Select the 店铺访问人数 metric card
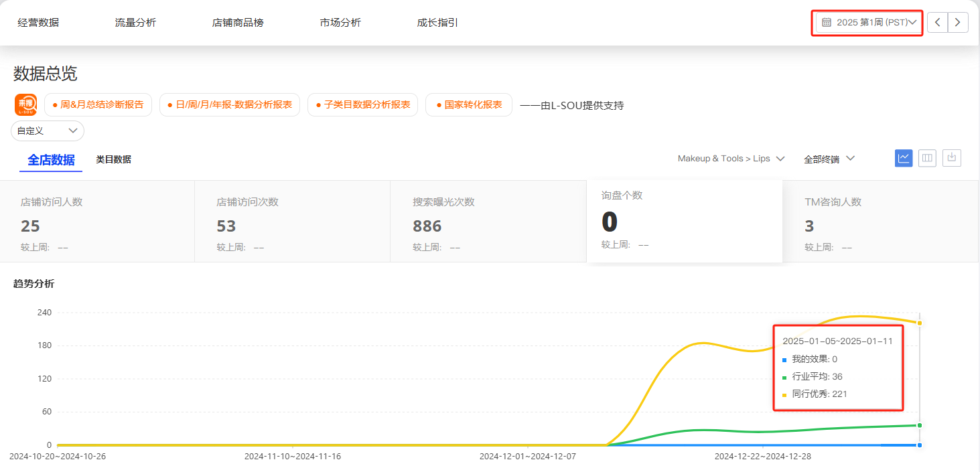The width and height of the screenshot is (980, 472). (x=97, y=221)
